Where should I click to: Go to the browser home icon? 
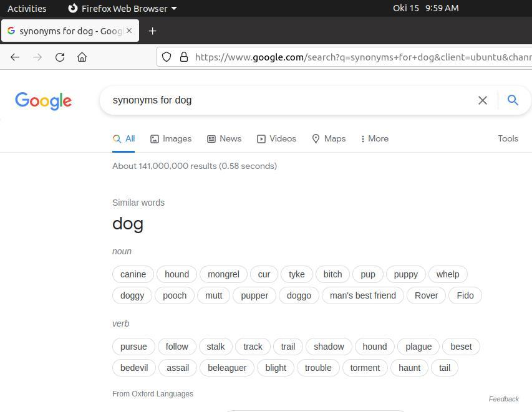click(82, 57)
